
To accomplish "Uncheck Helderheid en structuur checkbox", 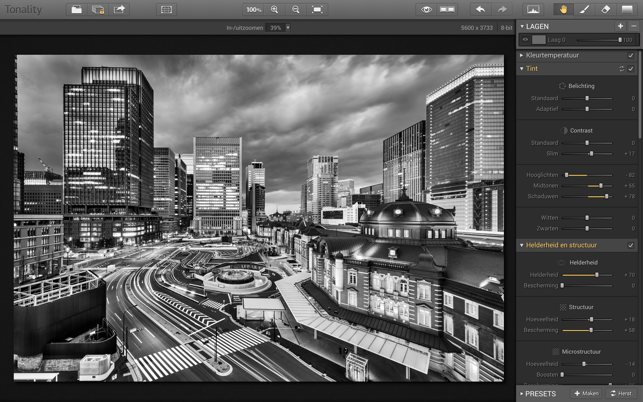I will (x=631, y=245).
